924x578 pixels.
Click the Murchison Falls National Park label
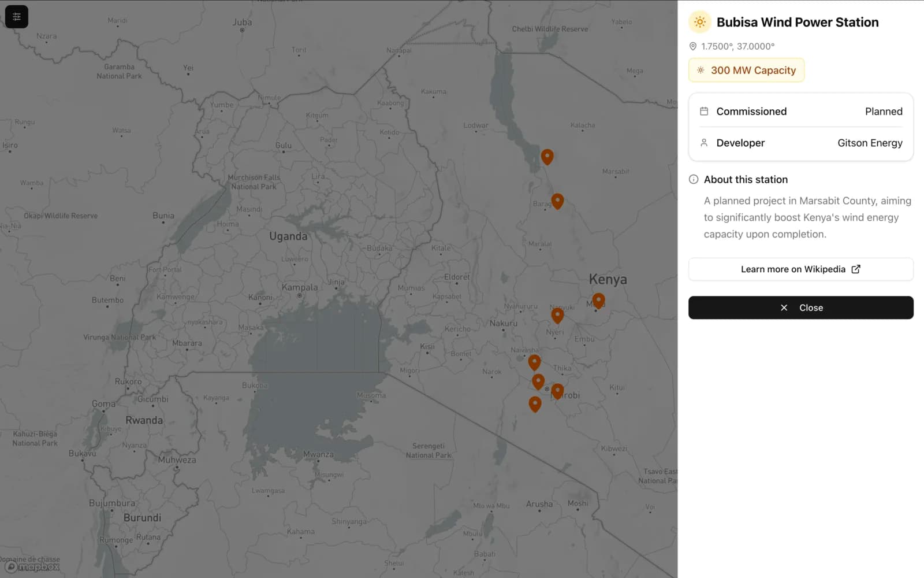coord(254,182)
